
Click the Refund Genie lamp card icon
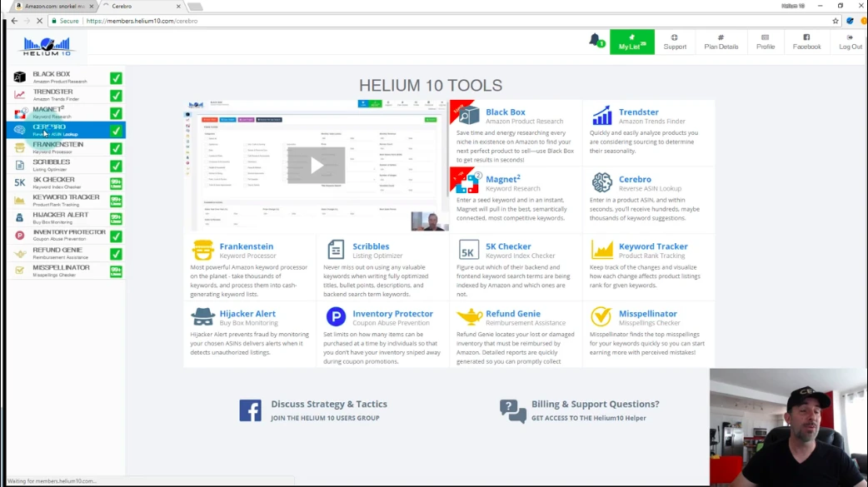click(470, 317)
